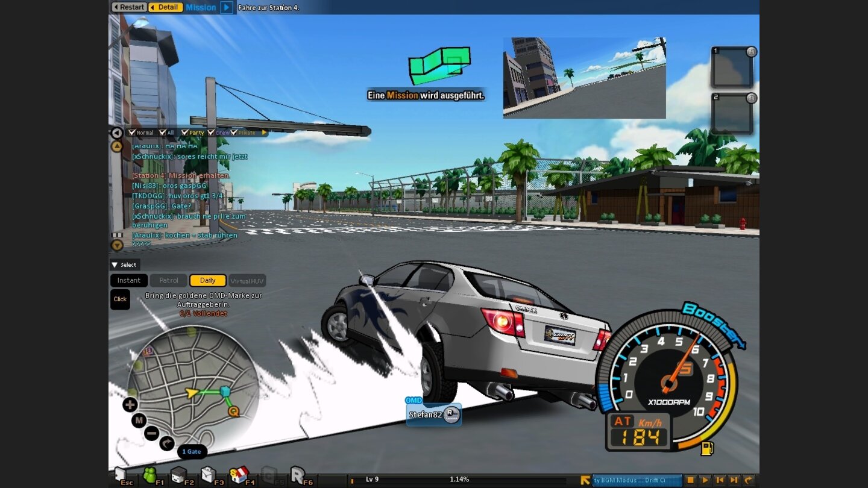Click 'Fahre zur Station 4.' mission text
The height and width of the screenshot is (488, 868).
[269, 7]
